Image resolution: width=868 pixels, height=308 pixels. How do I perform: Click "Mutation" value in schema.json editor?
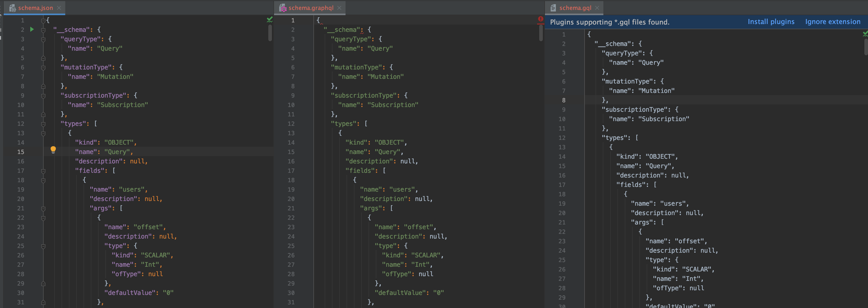[x=115, y=77]
